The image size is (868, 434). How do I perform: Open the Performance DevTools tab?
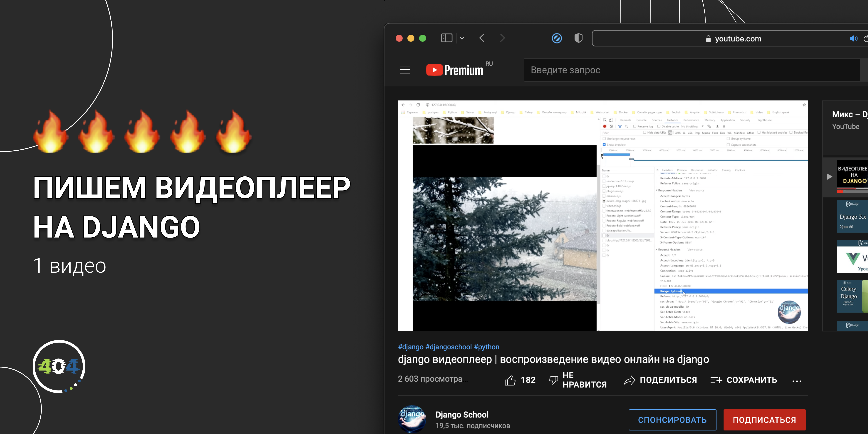[691, 120]
